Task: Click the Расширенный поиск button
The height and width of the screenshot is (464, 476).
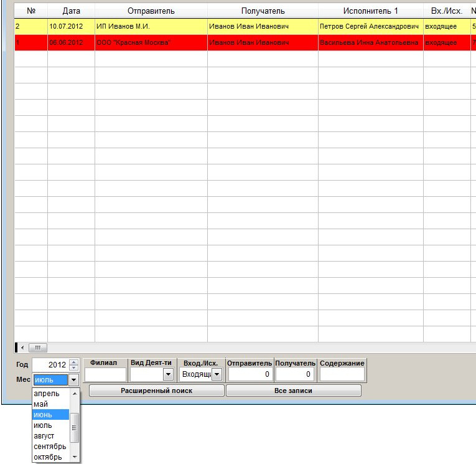Action: (157, 391)
